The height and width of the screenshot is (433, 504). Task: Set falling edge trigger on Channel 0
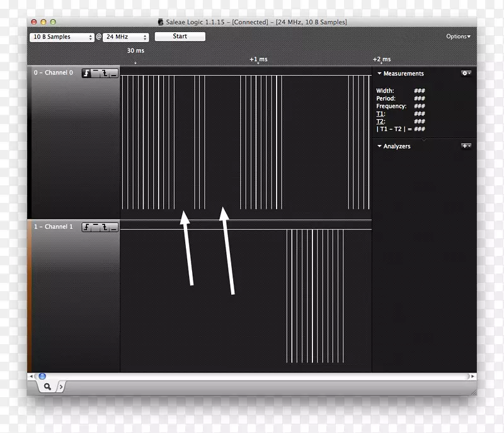click(x=105, y=73)
